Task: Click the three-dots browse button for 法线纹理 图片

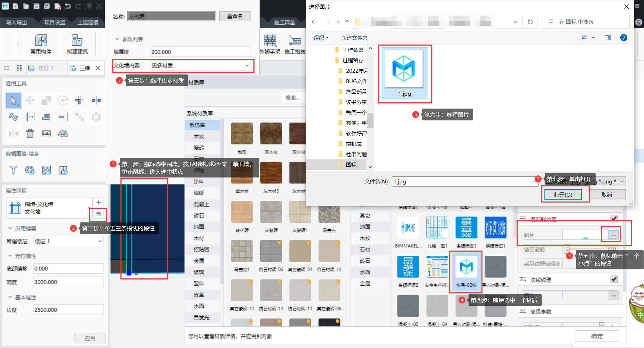Action: click(613, 296)
